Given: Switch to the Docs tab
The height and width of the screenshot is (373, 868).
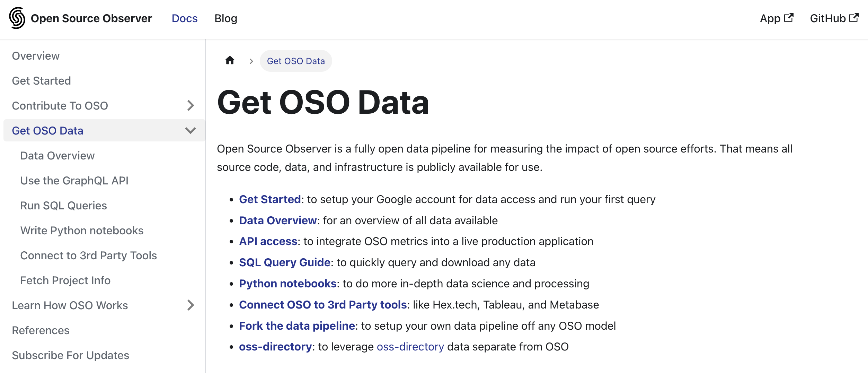Looking at the screenshot, I should click(x=185, y=18).
